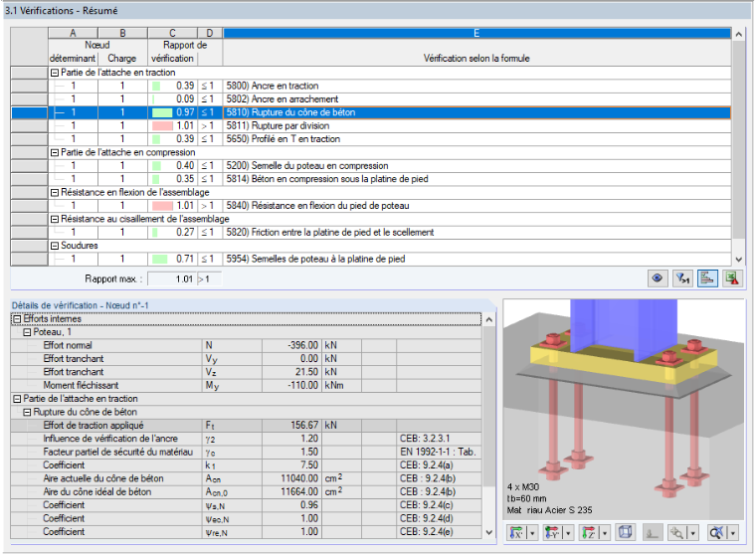This screenshot has width=756, height=555.
Task: Select row '5650) Profilé en T en traction'
Action: pos(371,139)
